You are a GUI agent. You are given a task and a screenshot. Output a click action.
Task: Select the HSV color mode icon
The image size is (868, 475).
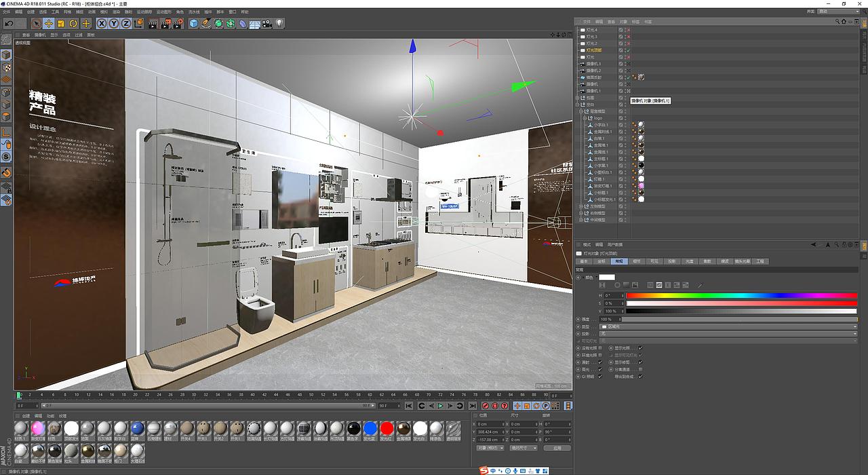659,285
